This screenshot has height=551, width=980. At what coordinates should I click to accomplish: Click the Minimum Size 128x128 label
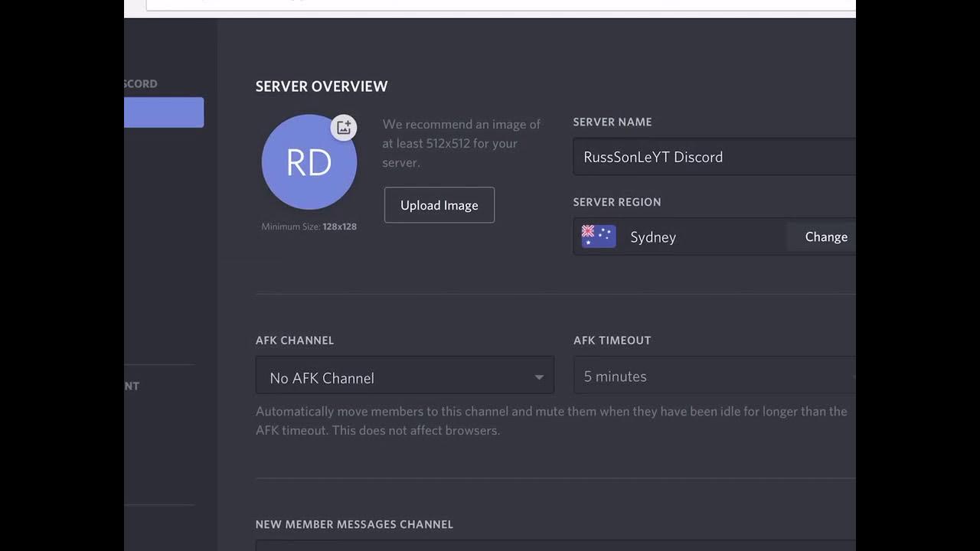309,227
